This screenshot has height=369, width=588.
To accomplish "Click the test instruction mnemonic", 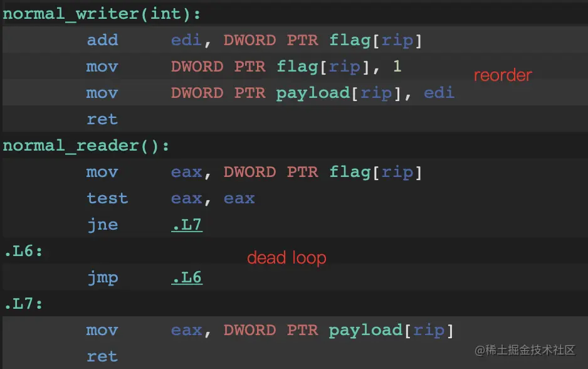I will tap(107, 198).
